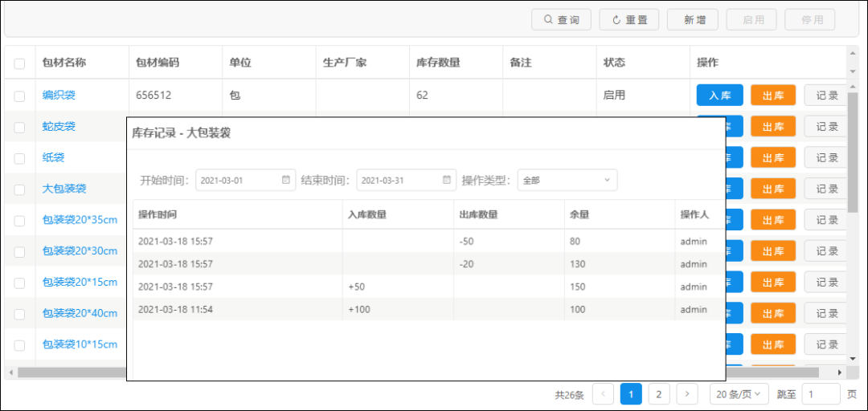The image size is (868, 411).
Task: Go to next page arrow
Action: (x=686, y=394)
